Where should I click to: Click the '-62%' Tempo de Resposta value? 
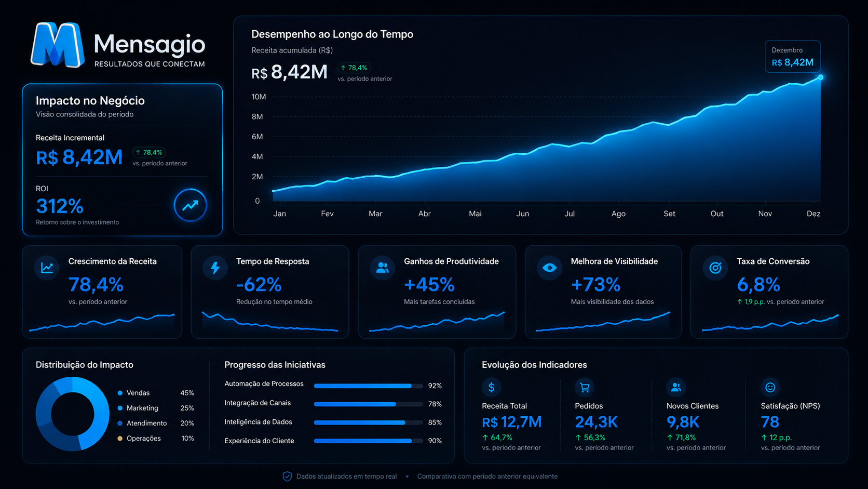coord(259,285)
